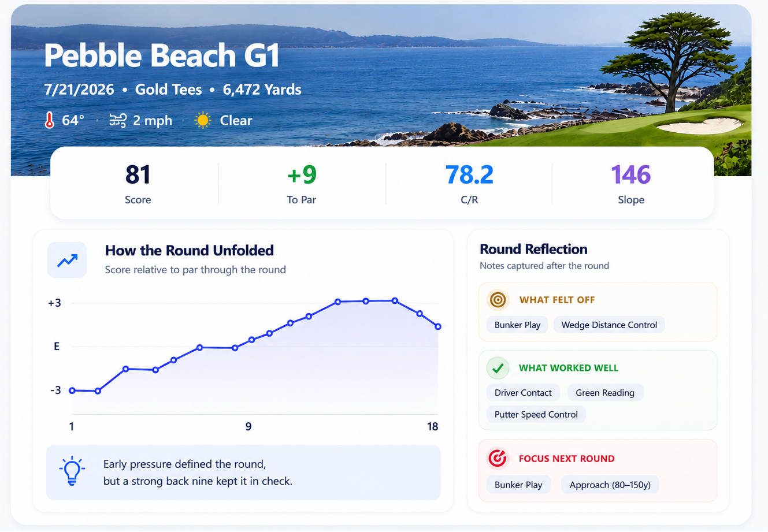Select the Approach (80–150y) tag
This screenshot has height=532, width=768.
coord(610,485)
